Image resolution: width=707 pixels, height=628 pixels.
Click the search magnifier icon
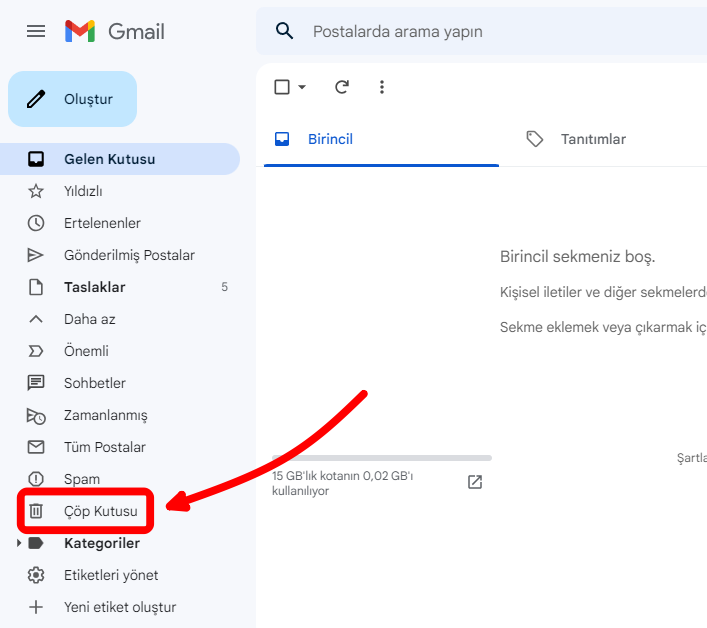285,31
